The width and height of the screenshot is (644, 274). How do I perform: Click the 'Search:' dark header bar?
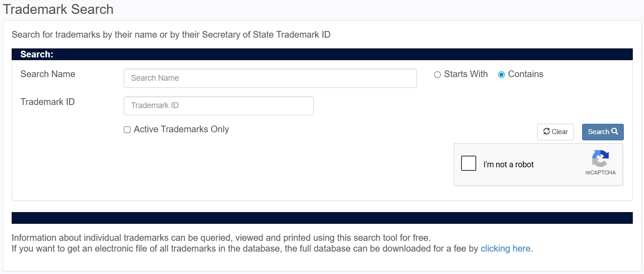click(322, 54)
